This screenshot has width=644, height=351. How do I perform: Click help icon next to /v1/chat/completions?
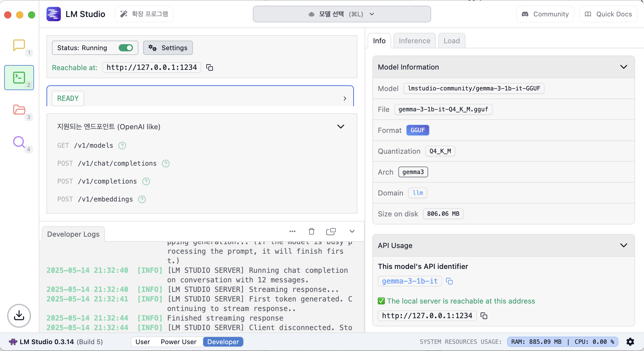click(x=166, y=164)
